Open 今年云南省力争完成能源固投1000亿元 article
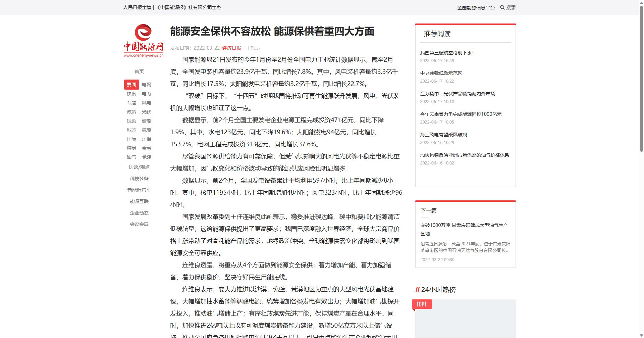 tap(461, 114)
